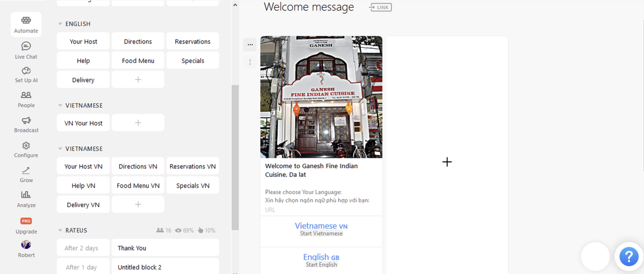Add block next to VN Your Host
Screen dimensions: 644x274
[138, 123]
